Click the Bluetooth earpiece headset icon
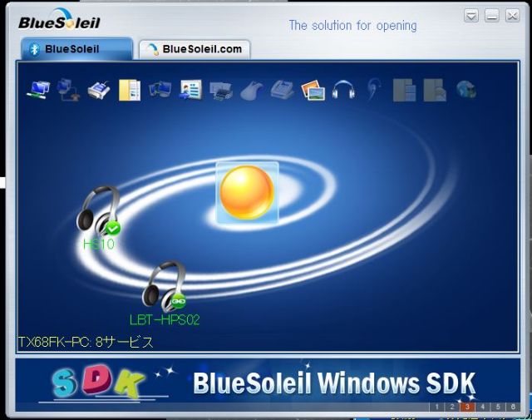Screen dimensions: 532x420 (373, 89)
